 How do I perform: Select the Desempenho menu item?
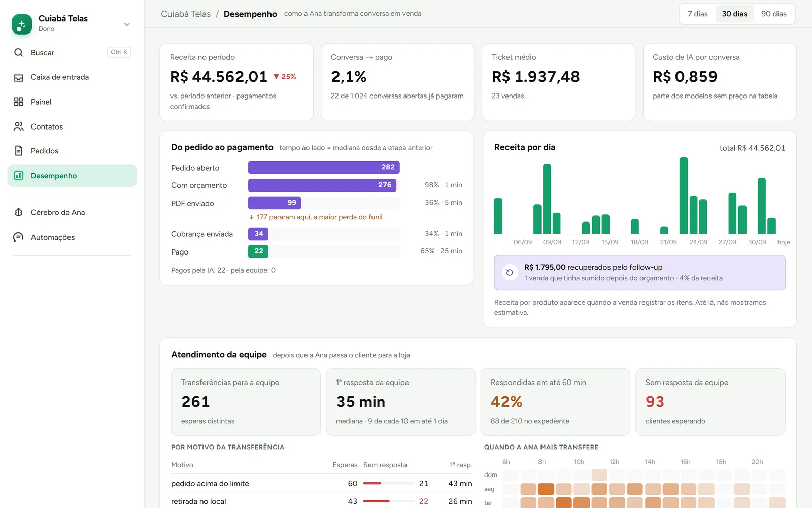(x=72, y=176)
